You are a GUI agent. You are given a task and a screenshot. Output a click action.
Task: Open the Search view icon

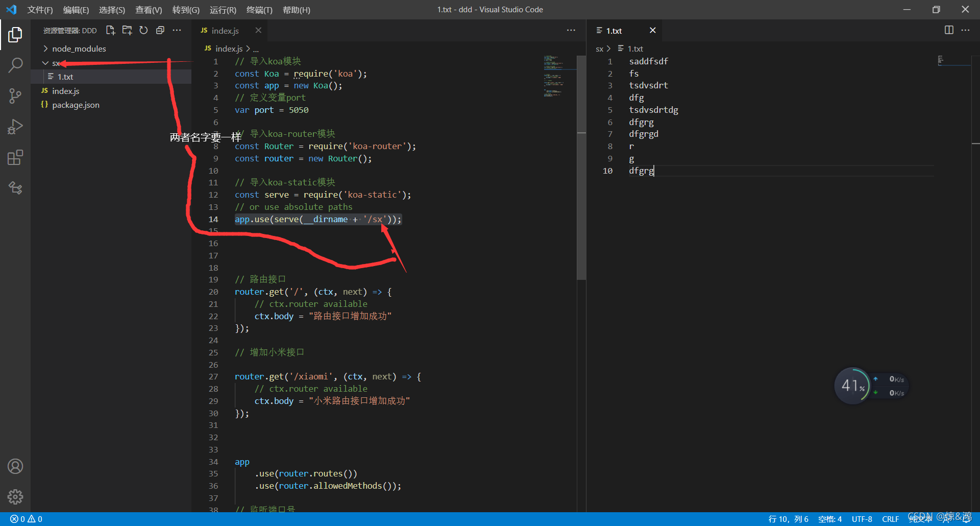(x=15, y=65)
